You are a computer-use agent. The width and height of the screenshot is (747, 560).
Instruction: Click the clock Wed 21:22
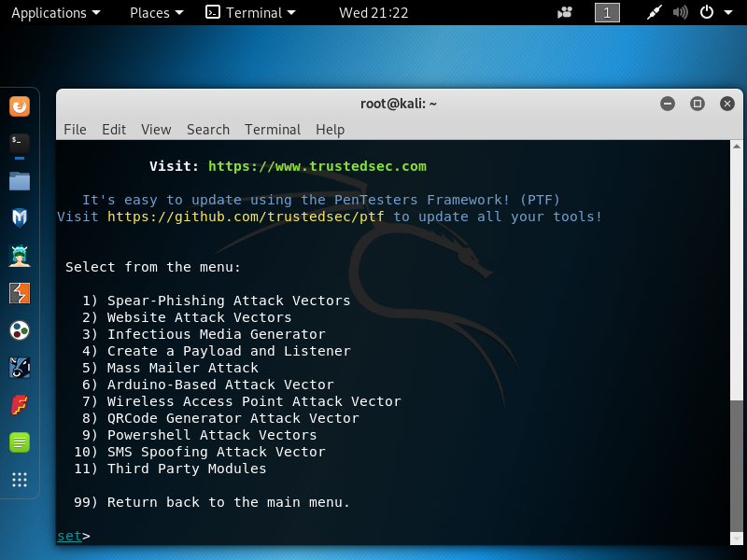click(373, 13)
